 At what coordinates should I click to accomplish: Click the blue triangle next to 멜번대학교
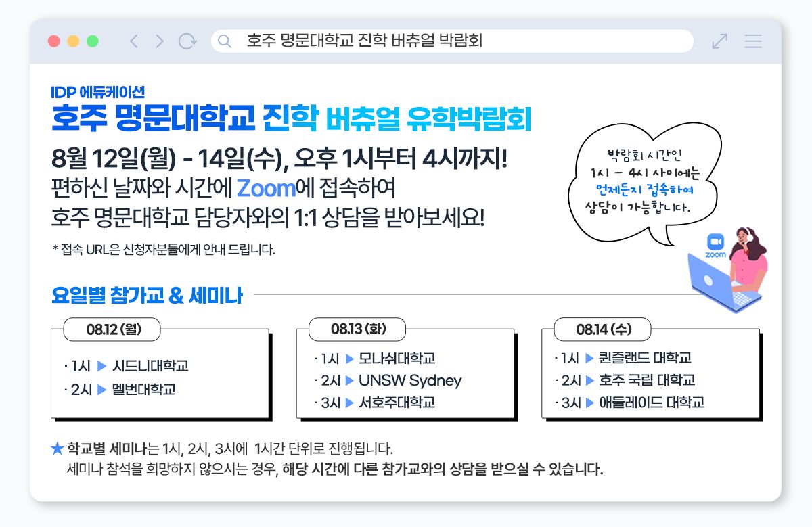[102, 389]
